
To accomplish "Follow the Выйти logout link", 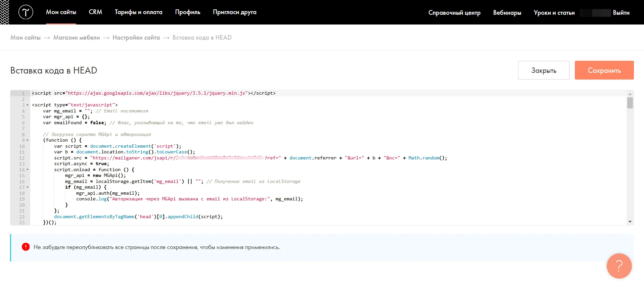I will point(621,13).
